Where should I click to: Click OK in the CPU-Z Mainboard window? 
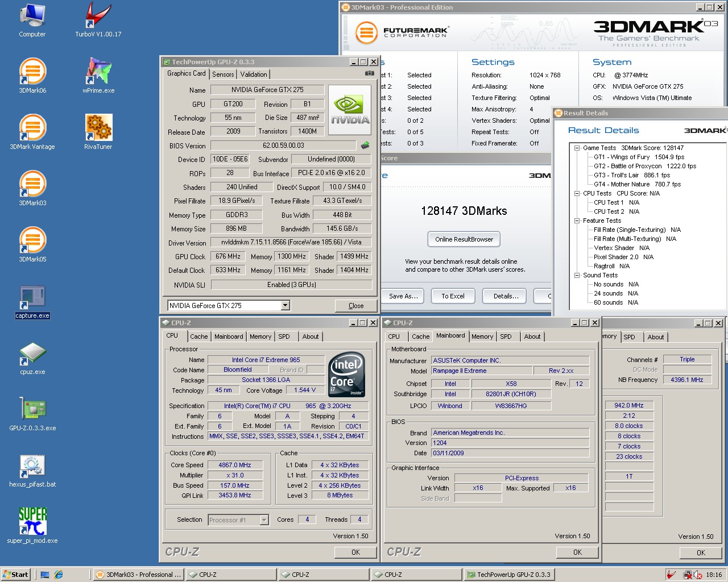click(x=577, y=552)
